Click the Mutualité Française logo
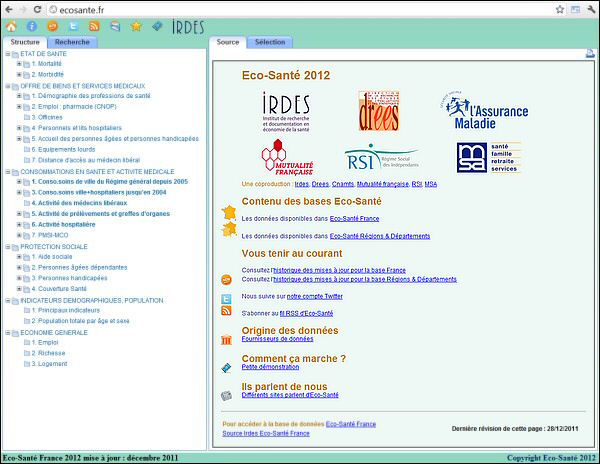600x464 pixels. click(287, 157)
